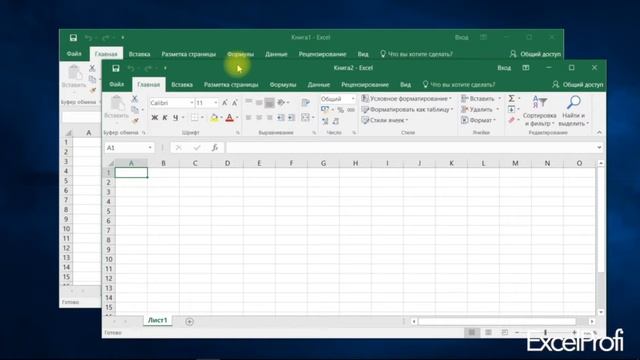640x360 pixels.
Task: Open ribbon display options in Книга2 title bar
Action: click(x=526, y=68)
